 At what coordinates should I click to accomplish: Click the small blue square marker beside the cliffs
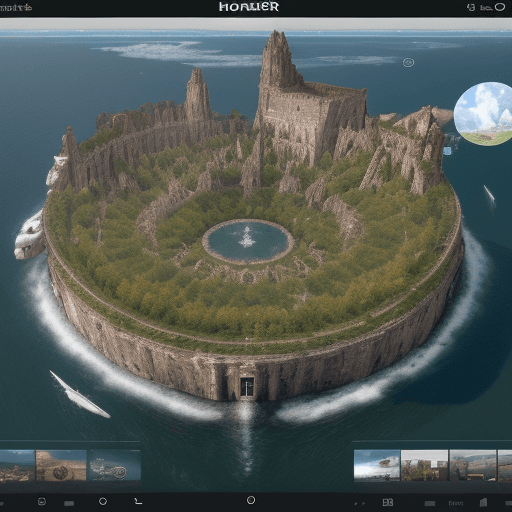point(447,151)
